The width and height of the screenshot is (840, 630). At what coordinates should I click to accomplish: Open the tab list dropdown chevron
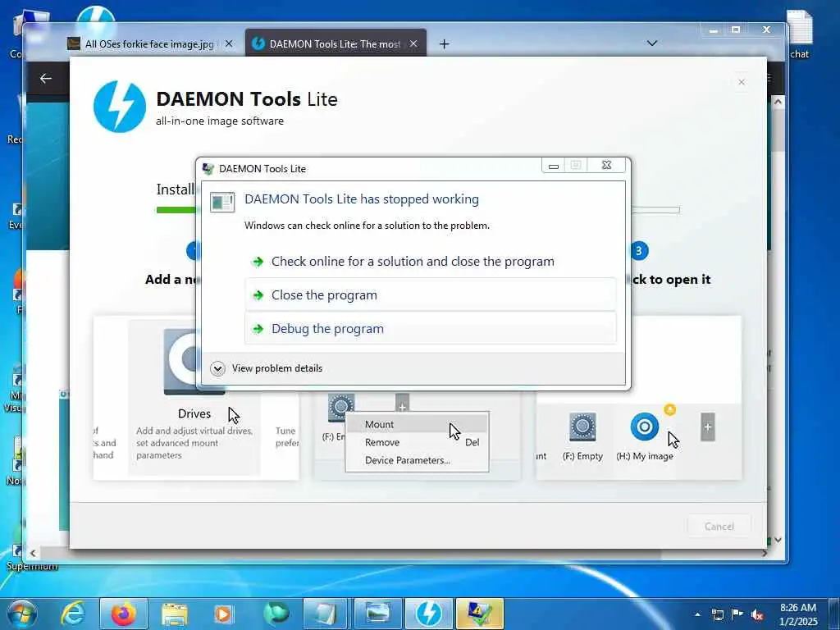pyautogui.click(x=652, y=43)
